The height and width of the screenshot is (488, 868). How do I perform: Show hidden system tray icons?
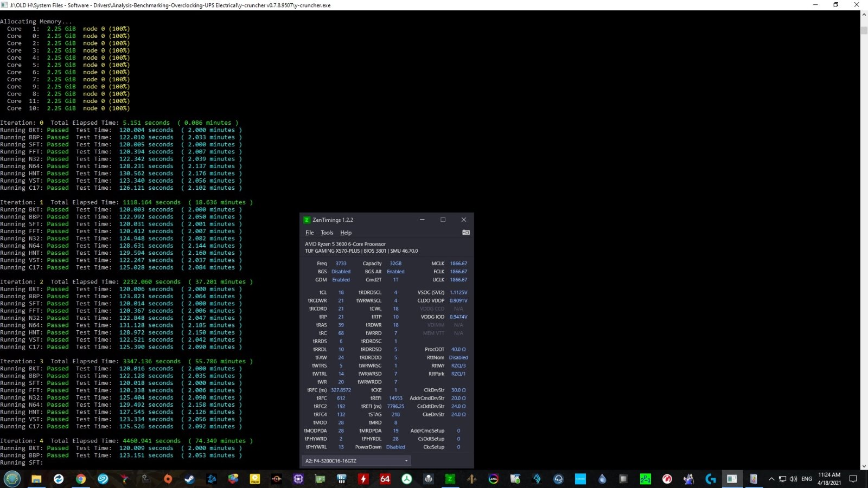[771, 479]
